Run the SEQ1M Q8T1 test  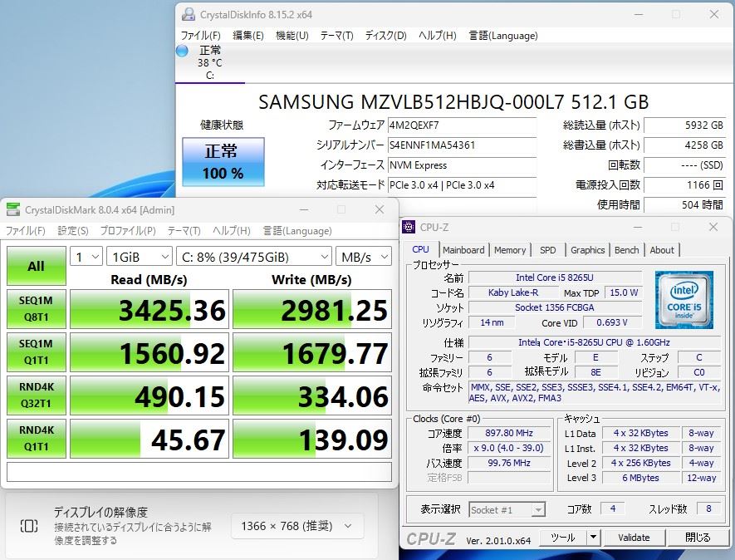pyautogui.click(x=36, y=309)
